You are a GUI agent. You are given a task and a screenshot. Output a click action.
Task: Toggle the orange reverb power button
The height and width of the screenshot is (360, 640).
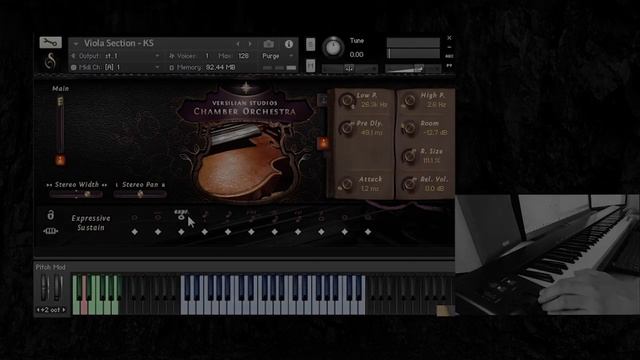[x=323, y=143]
